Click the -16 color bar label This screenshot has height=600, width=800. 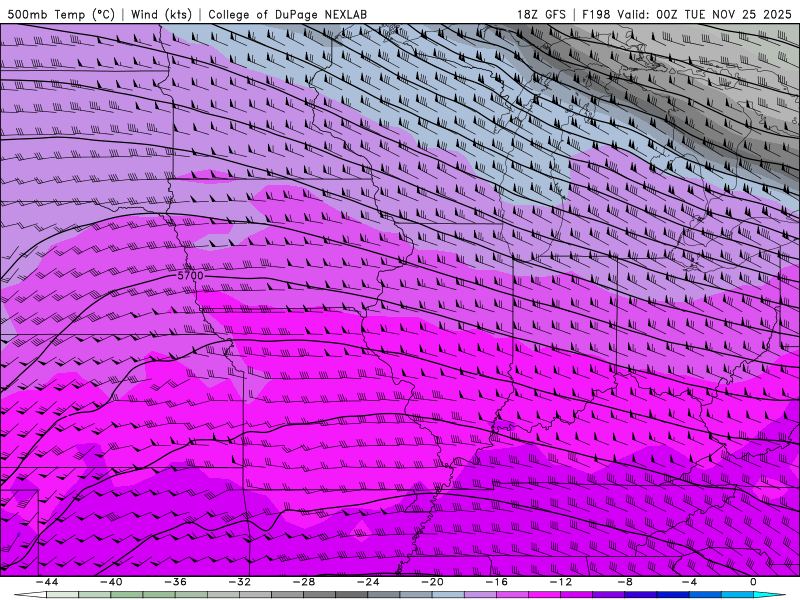point(497,582)
